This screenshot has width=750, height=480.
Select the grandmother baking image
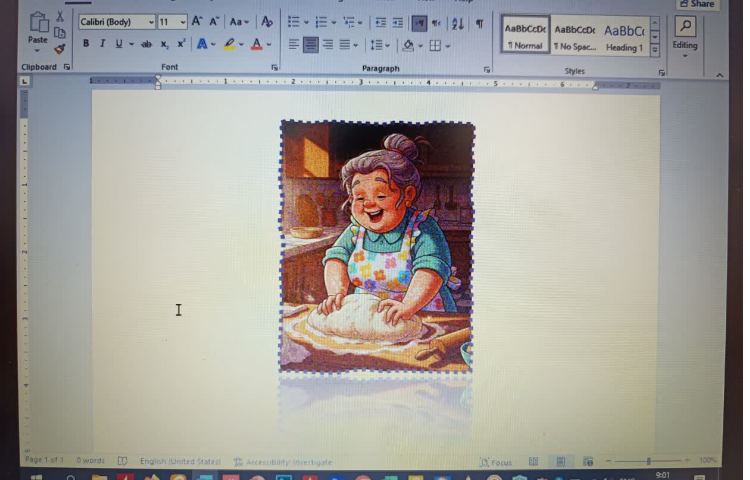click(x=376, y=245)
